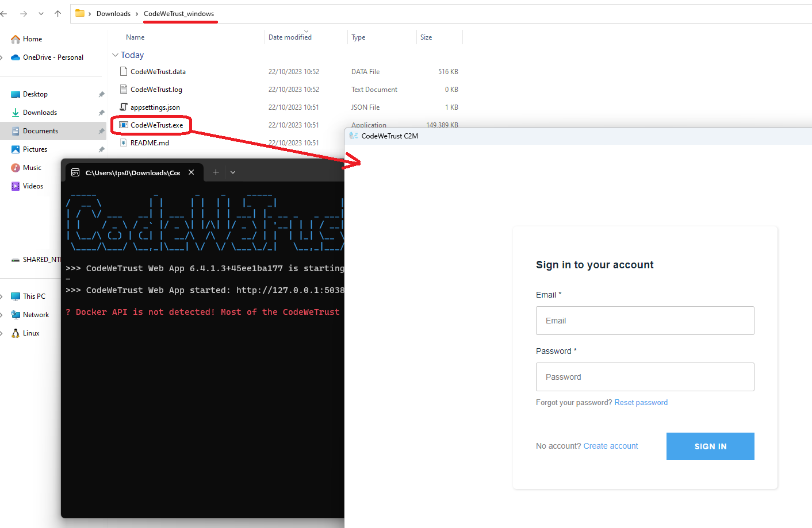Open Documents using its sidebar icon
This screenshot has height=528, width=812.
click(x=16, y=131)
